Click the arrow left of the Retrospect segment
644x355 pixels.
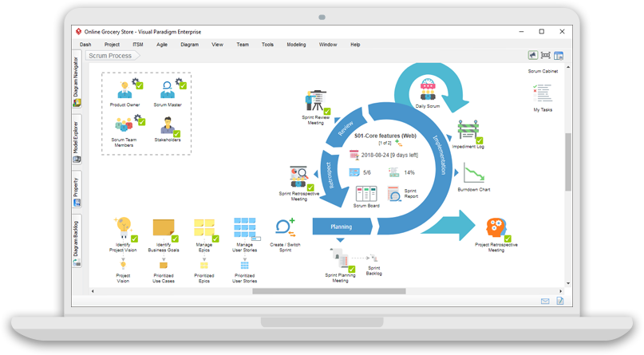pos(316,174)
